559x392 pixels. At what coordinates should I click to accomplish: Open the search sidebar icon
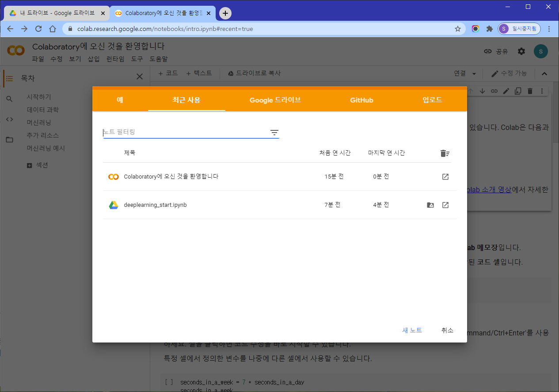tap(9, 99)
